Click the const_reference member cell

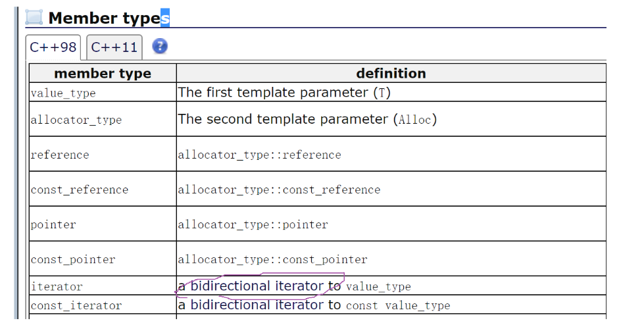tap(79, 190)
